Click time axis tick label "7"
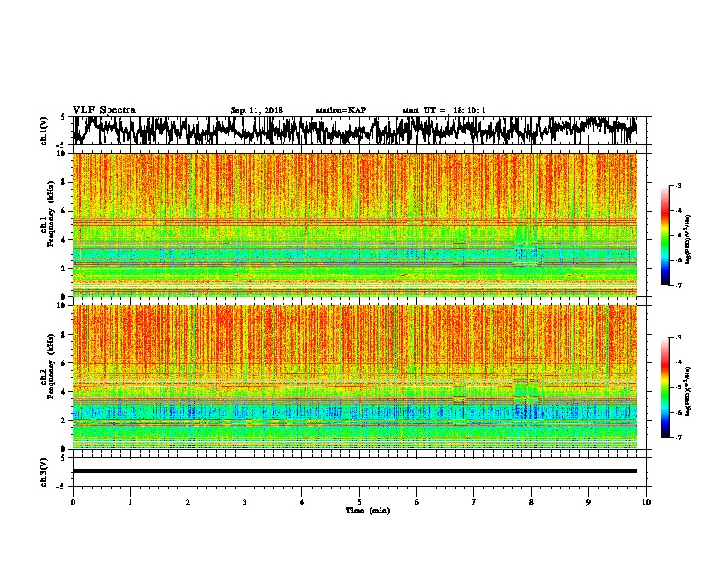 tap(474, 502)
